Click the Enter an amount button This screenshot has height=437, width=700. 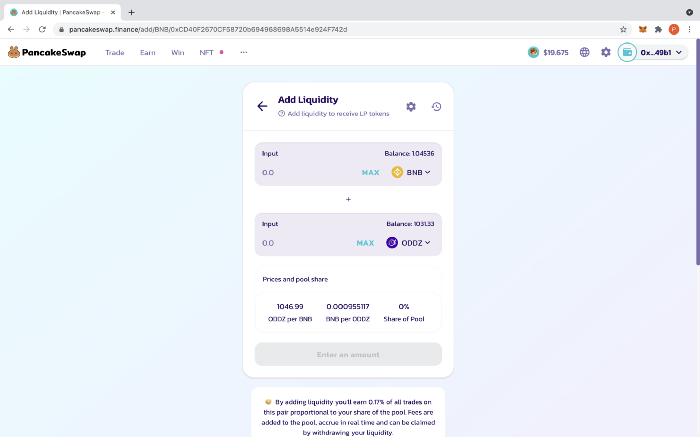coord(348,354)
